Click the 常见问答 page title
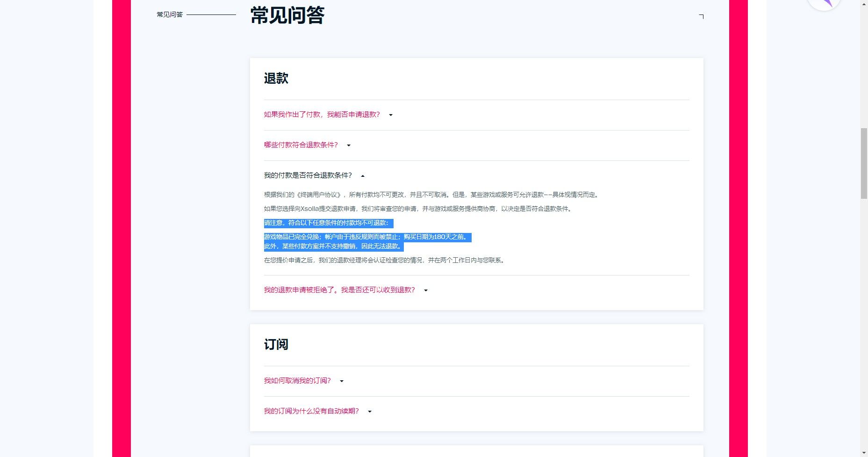 click(286, 15)
